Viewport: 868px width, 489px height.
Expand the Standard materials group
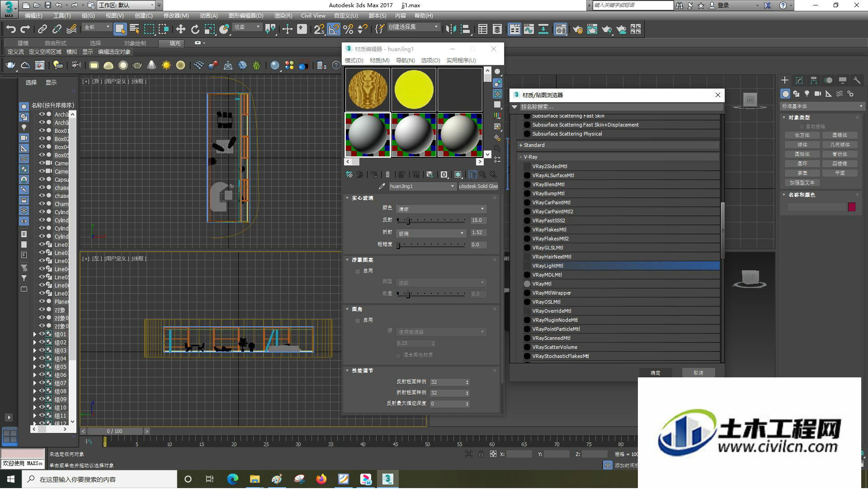[521, 145]
